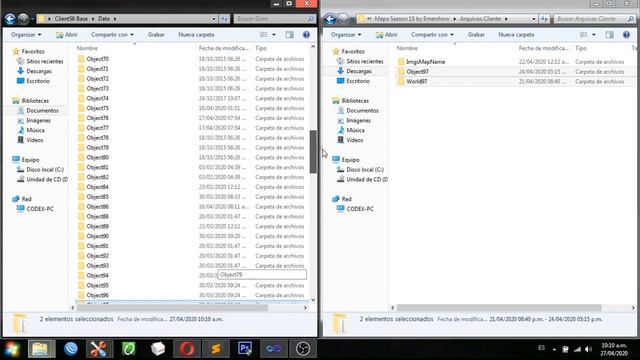The image size is (640, 360).
Task: Sort by Tipo column in right window
Action: (581, 48)
